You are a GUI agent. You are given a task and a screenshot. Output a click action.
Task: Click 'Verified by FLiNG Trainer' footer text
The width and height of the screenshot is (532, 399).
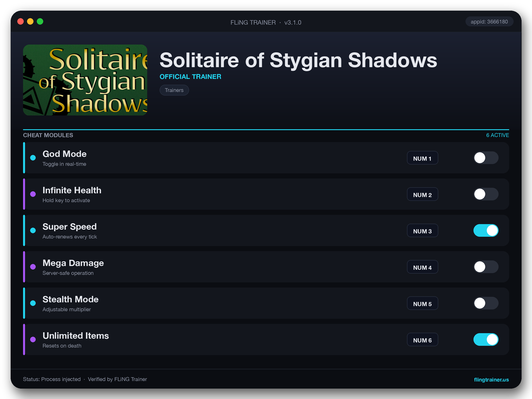[x=117, y=379]
